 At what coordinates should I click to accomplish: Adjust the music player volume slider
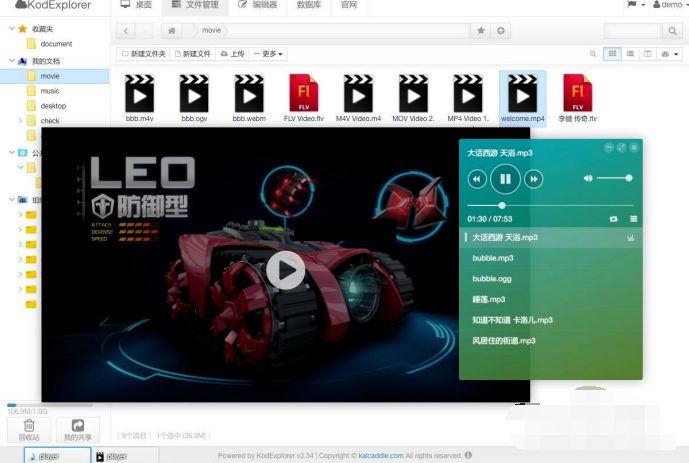click(615, 178)
